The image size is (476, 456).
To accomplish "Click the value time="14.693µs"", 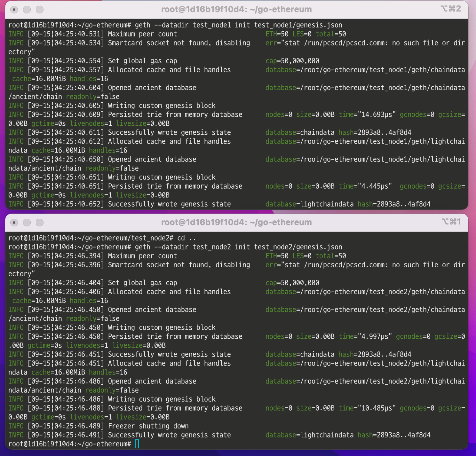I will pyautogui.click(x=367, y=114).
